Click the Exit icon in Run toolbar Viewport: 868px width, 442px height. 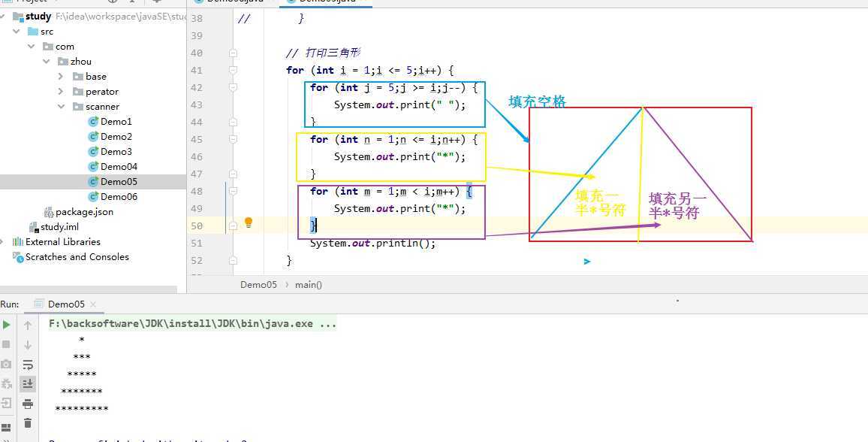tap(6, 403)
